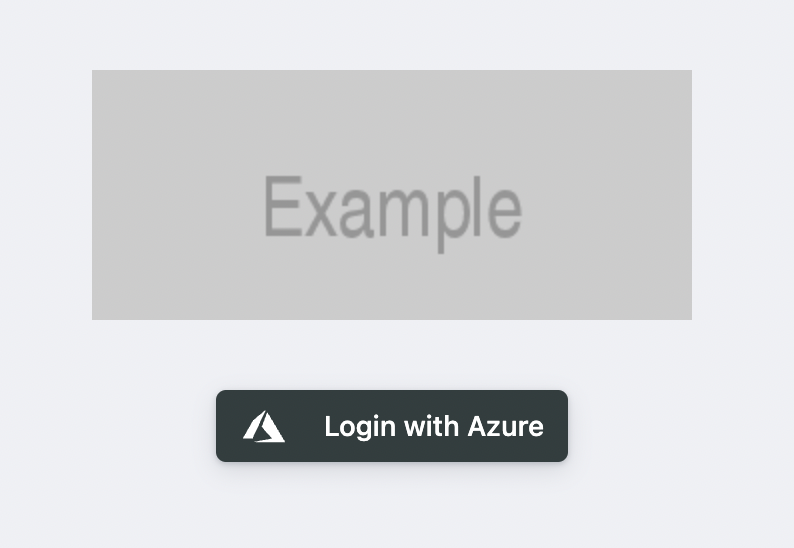Image resolution: width=794 pixels, height=548 pixels.
Task: Open the Example logo image
Action: tap(392, 195)
